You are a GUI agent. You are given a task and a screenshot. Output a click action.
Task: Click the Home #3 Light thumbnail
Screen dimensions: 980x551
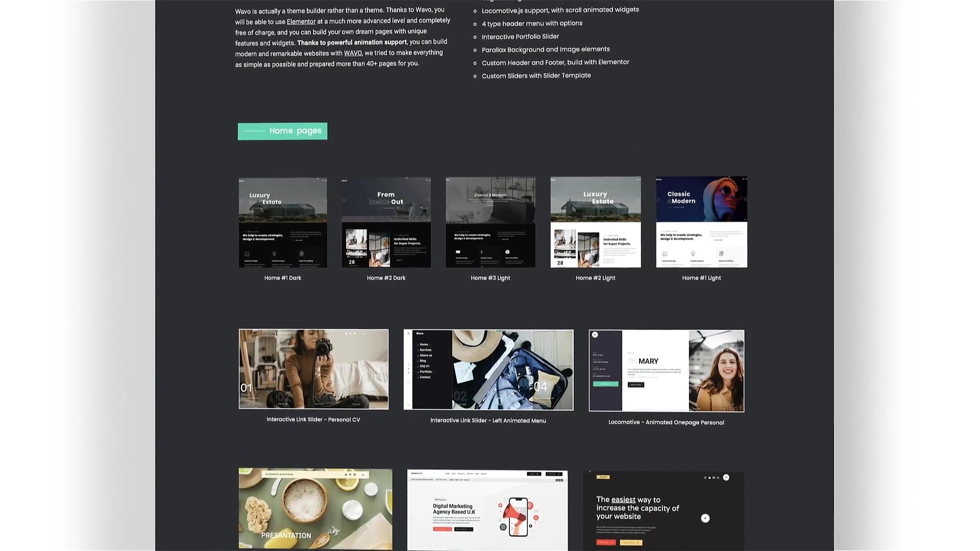point(490,221)
